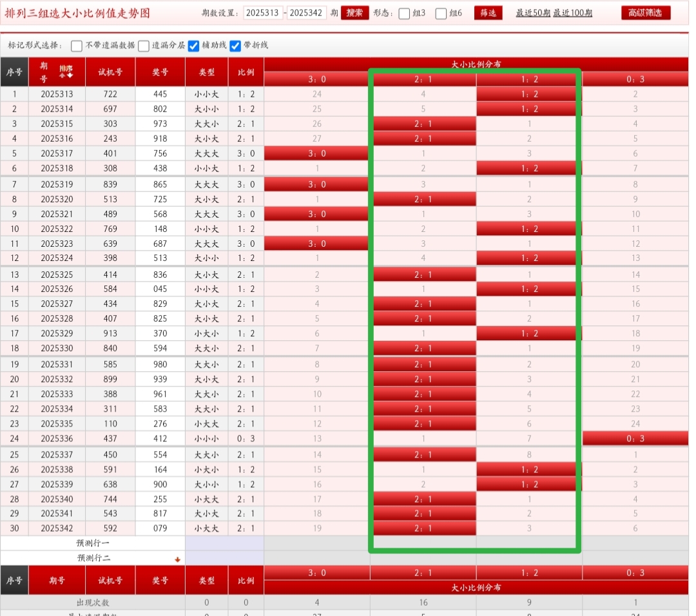The image size is (696, 616).
Task: Click the 预测行二 prediction row label
Action: click(x=93, y=558)
